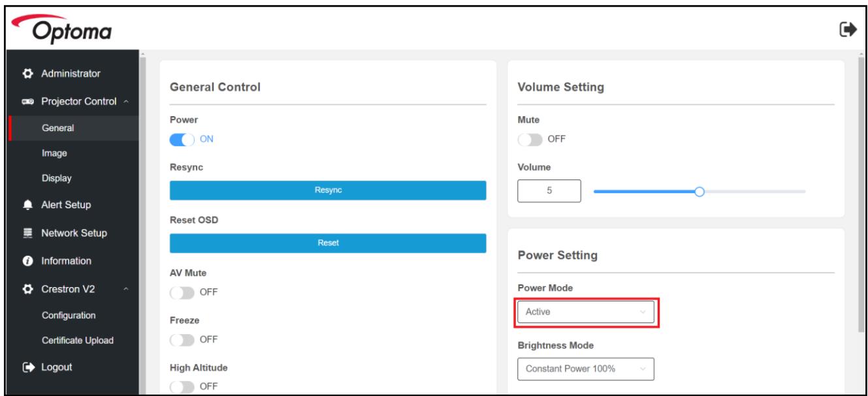Go to Network Setup
Screen dimensions: 868x396
tap(74, 233)
